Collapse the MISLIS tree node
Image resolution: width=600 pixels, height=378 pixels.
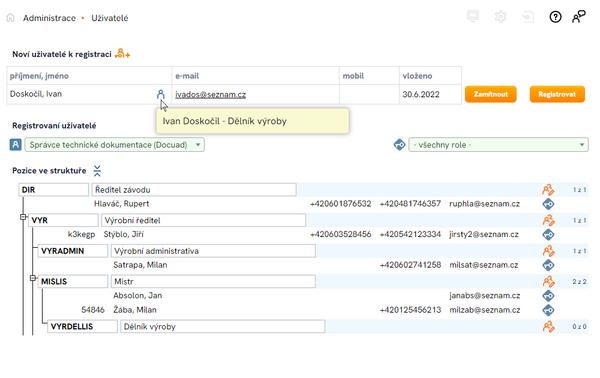point(33,278)
